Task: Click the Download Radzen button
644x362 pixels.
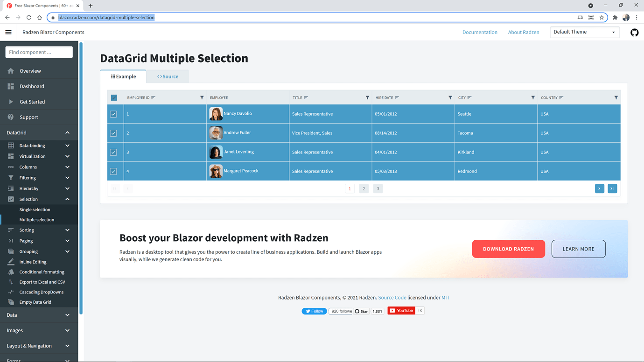Action: click(x=508, y=249)
